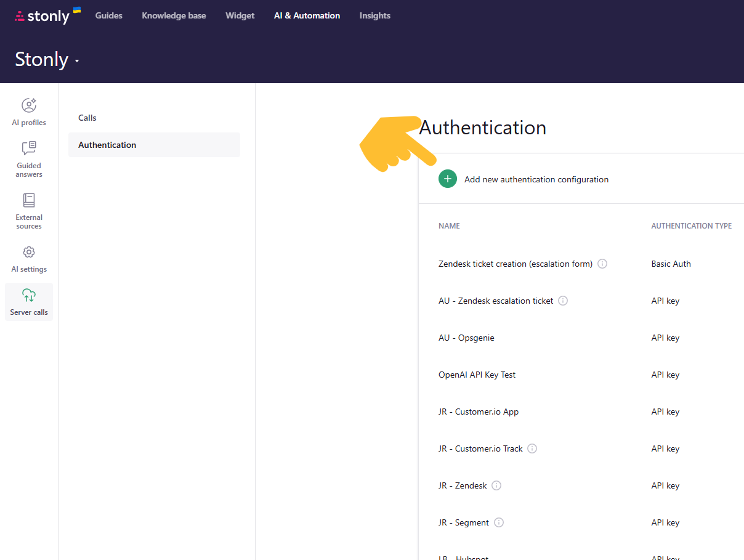Open External sources from the sidebar
The width and height of the screenshot is (744, 560).
[x=28, y=209]
